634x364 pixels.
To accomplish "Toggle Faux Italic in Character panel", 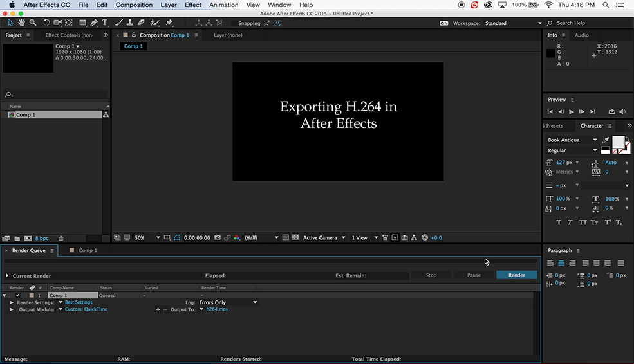I will (x=570, y=223).
